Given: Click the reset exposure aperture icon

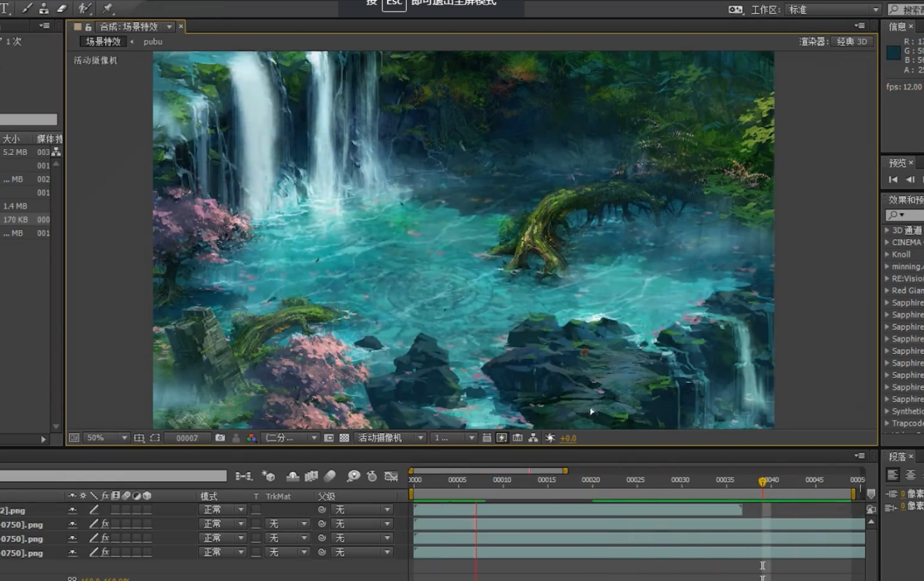Looking at the screenshot, I should 550,438.
